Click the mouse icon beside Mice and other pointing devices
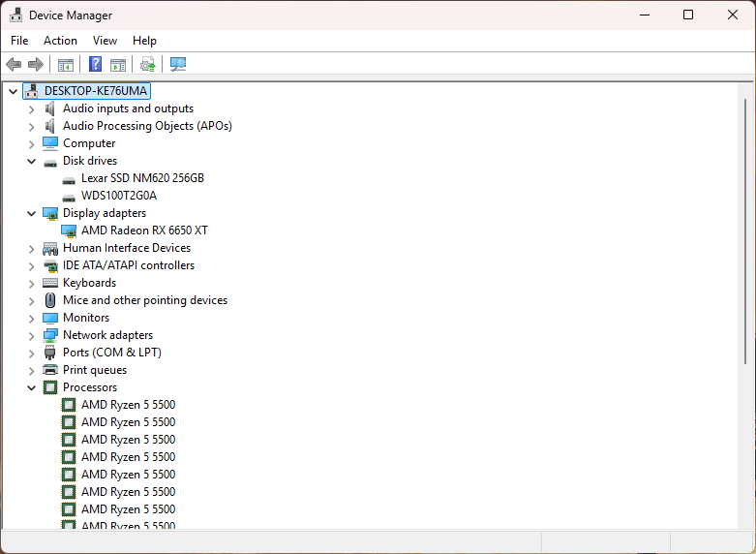Viewport: 756px width, 554px height. pos(50,300)
